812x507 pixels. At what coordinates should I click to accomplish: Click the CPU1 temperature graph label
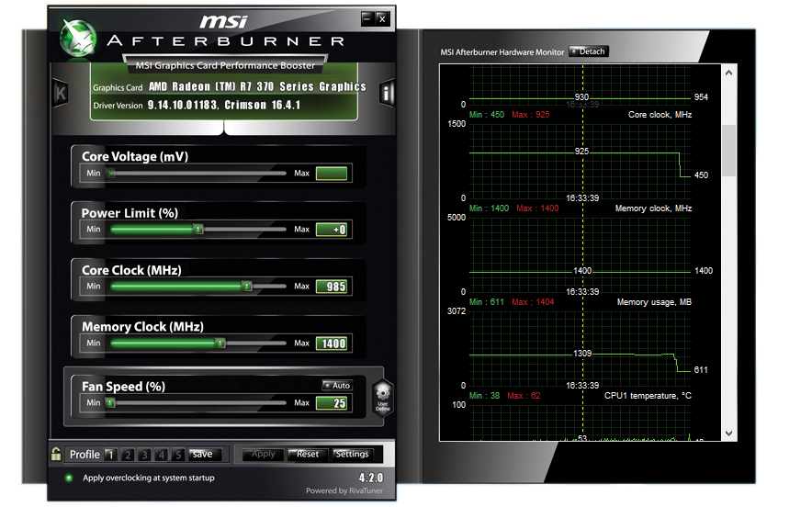[x=648, y=396]
